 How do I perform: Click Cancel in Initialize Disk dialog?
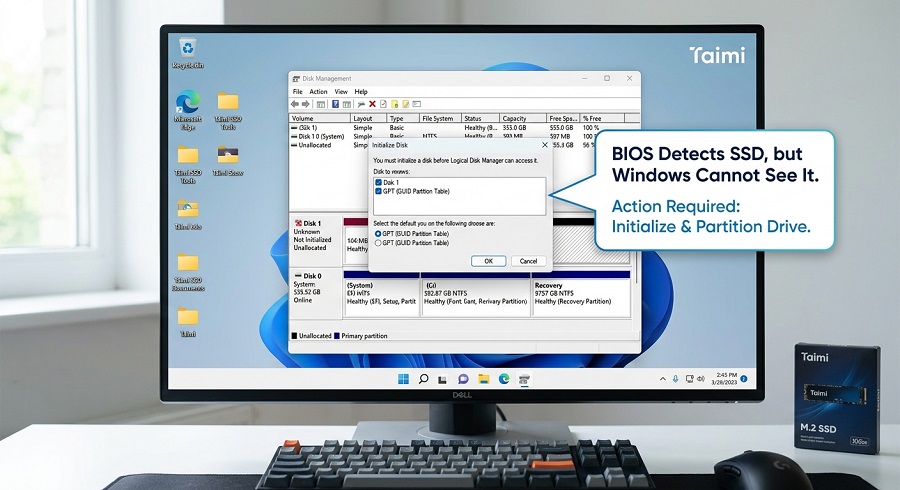click(528, 261)
